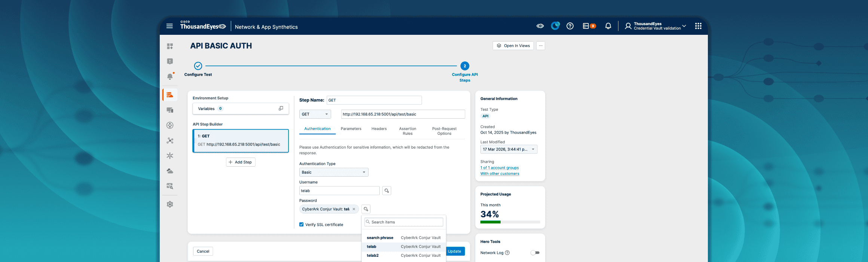Click the Search items field
This screenshot has height=262, width=868.
click(x=404, y=222)
